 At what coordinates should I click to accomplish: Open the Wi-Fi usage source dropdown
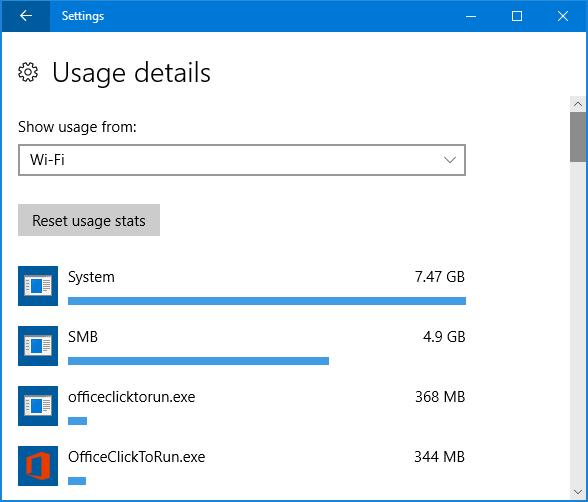[242, 160]
